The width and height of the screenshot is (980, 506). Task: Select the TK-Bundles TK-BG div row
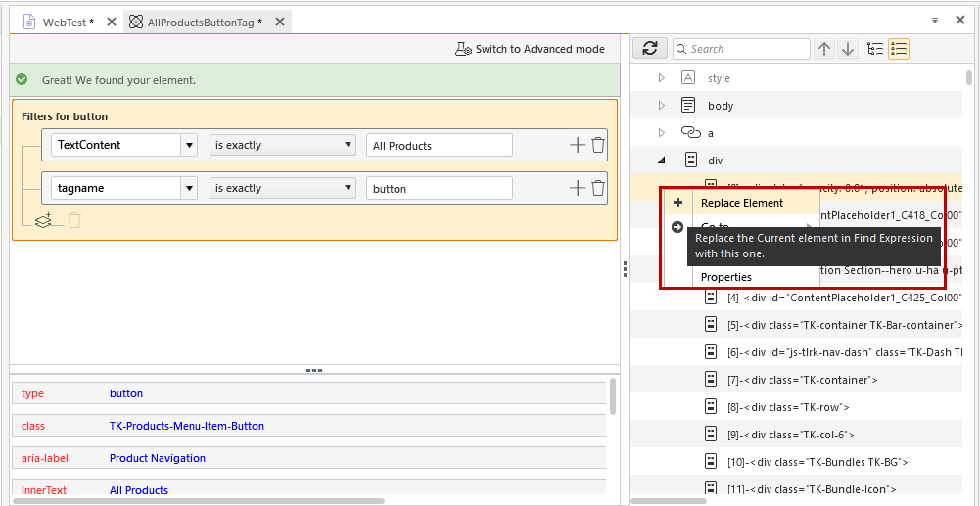(x=796, y=462)
